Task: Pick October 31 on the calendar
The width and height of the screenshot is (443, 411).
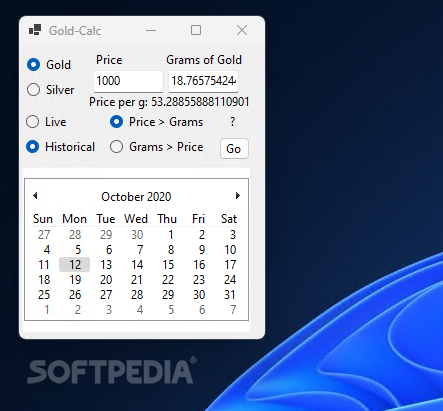Action: point(230,295)
